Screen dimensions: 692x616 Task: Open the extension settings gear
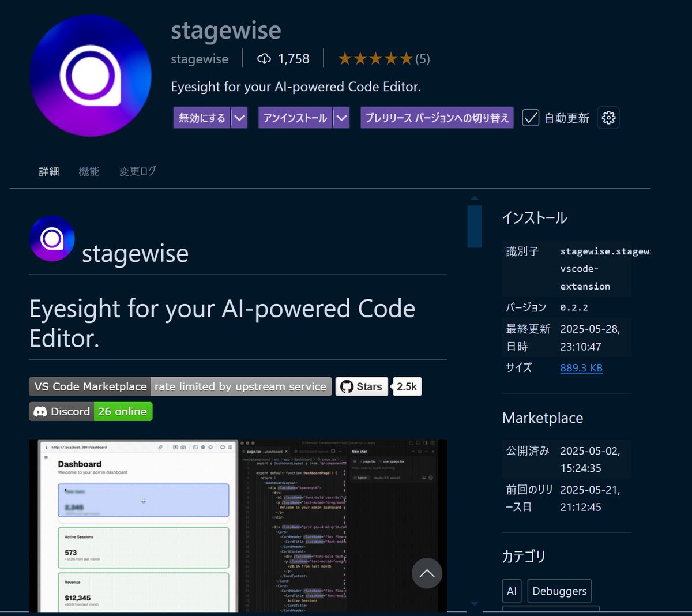608,118
